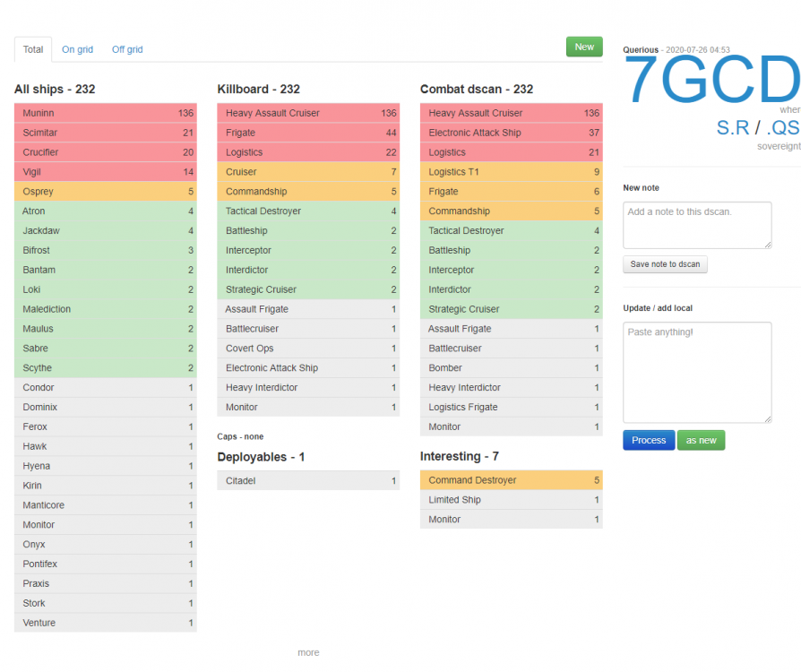Image resolution: width=801 pixels, height=672 pixels.
Task: Expand the list via the more link
Action: tap(308, 652)
